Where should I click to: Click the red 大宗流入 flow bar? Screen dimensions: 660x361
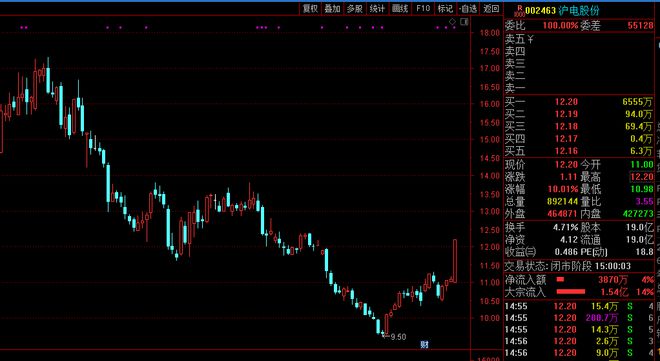[571, 292]
